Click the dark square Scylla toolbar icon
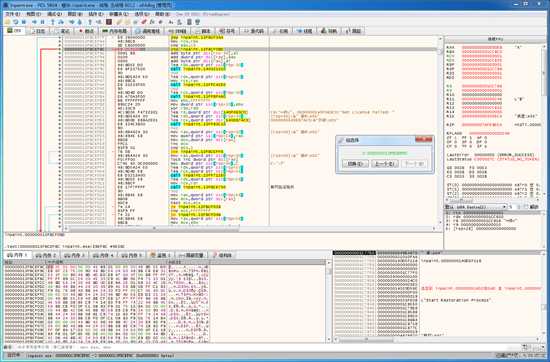Screen dimensions: 550x362 click(109, 22)
